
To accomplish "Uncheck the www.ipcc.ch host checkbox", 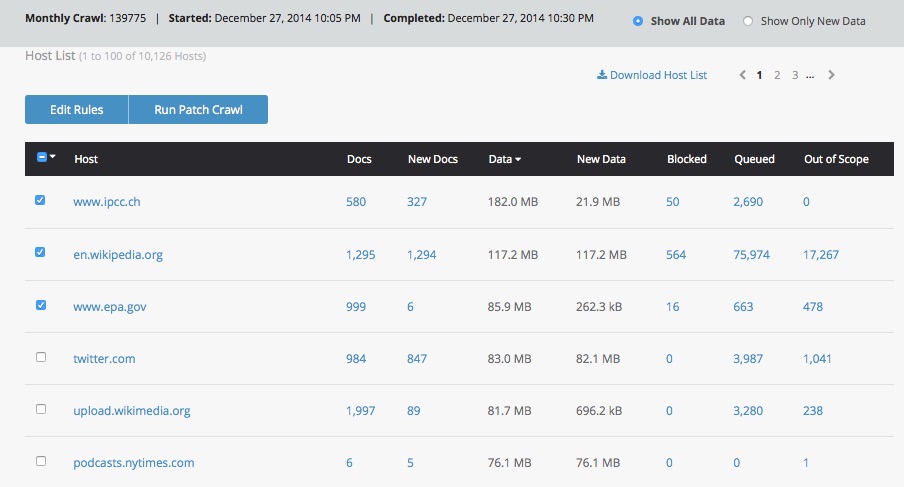I will 40,201.
